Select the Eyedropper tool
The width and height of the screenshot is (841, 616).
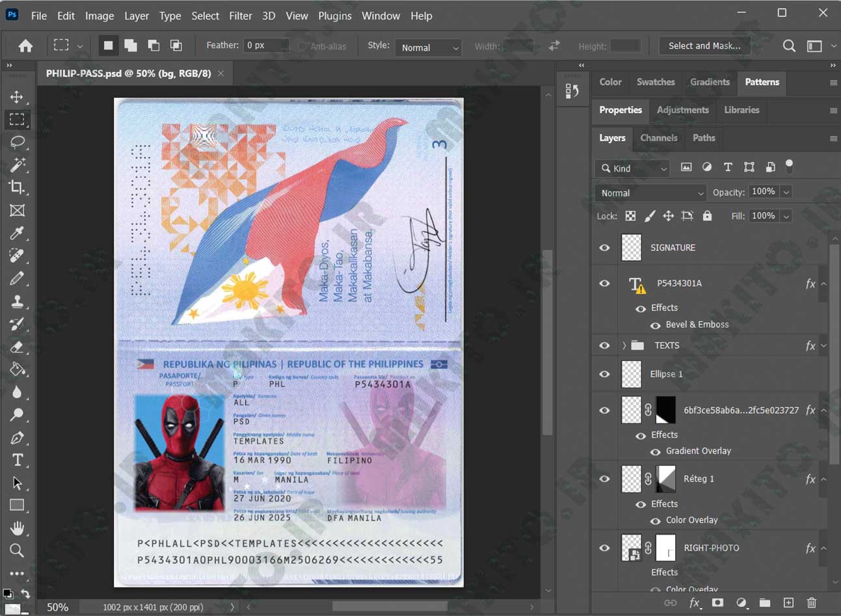point(17,233)
